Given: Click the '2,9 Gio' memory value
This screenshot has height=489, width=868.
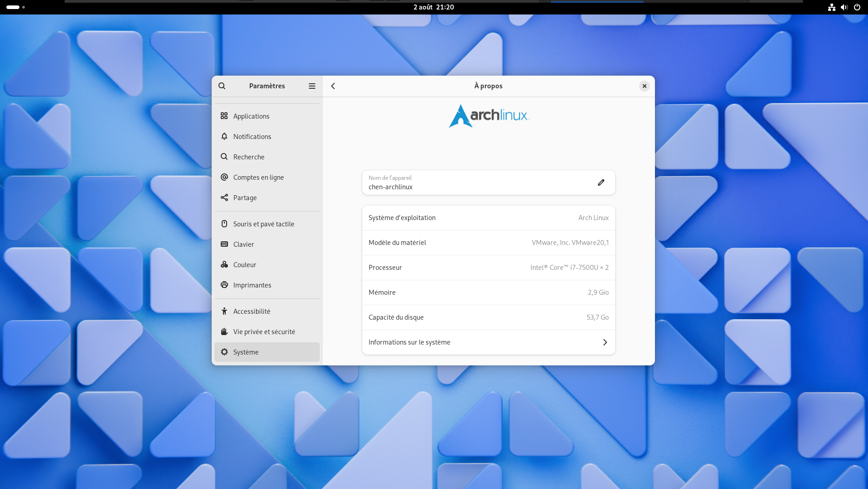Looking at the screenshot, I should tap(598, 292).
